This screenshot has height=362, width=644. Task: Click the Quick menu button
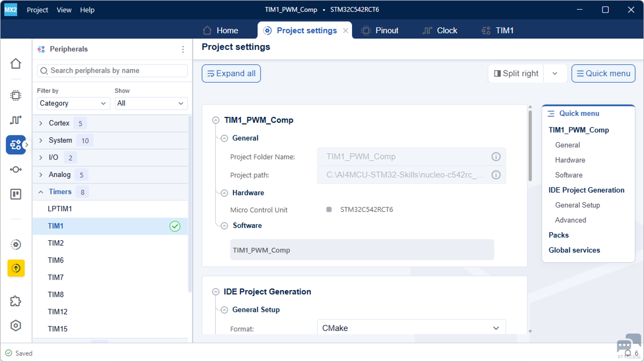(x=603, y=73)
